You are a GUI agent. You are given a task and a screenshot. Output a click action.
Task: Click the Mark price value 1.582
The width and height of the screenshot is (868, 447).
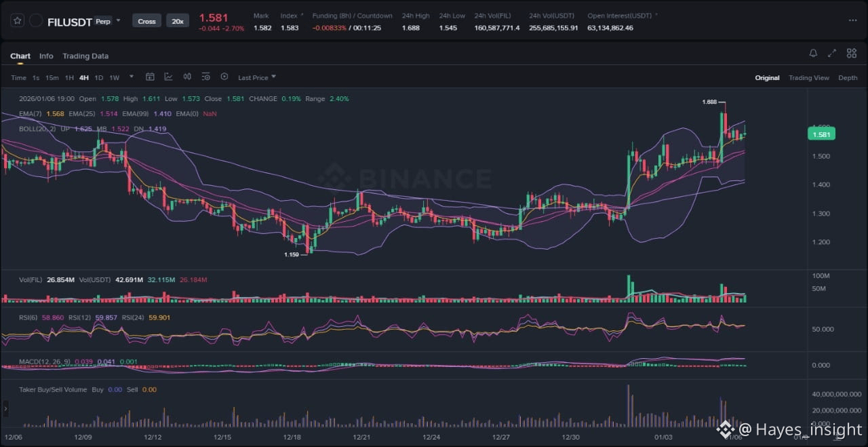pyautogui.click(x=262, y=28)
